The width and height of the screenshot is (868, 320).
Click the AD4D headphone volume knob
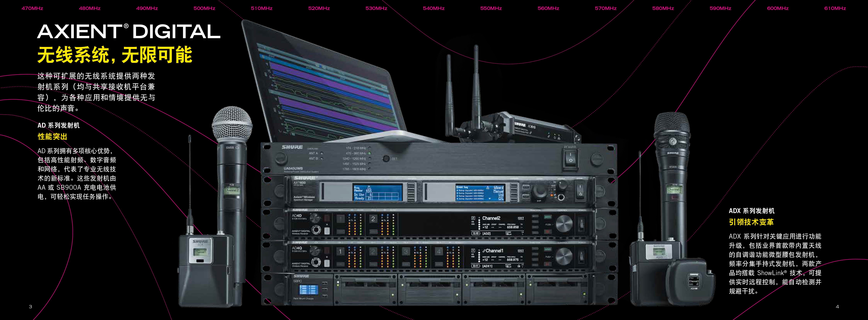pyautogui.click(x=315, y=218)
